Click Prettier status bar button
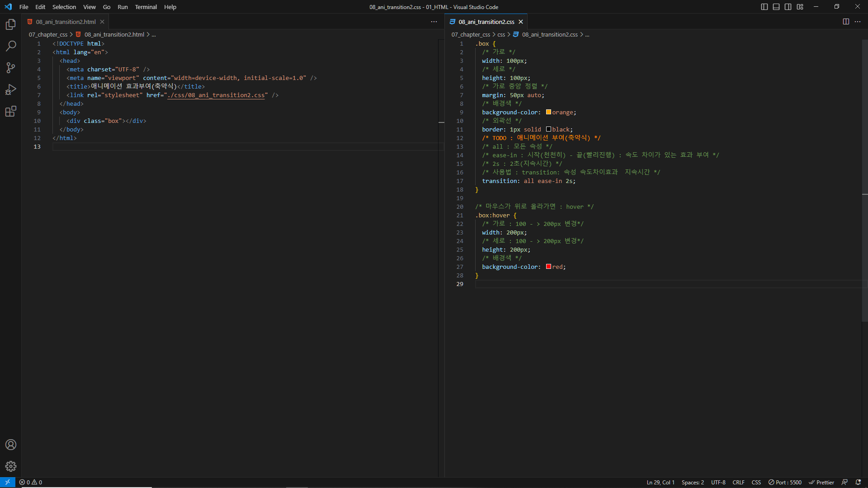 tap(821, 482)
